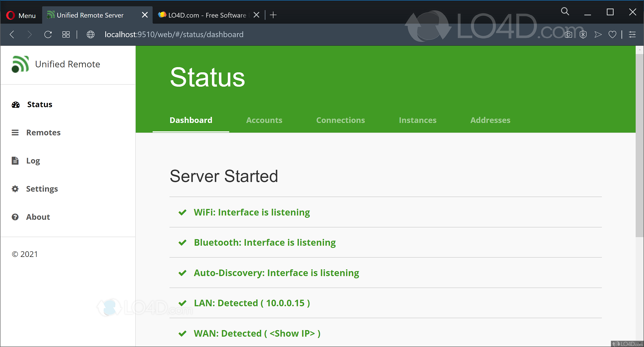Toggle the heart bookmark icon

[612, 34]
